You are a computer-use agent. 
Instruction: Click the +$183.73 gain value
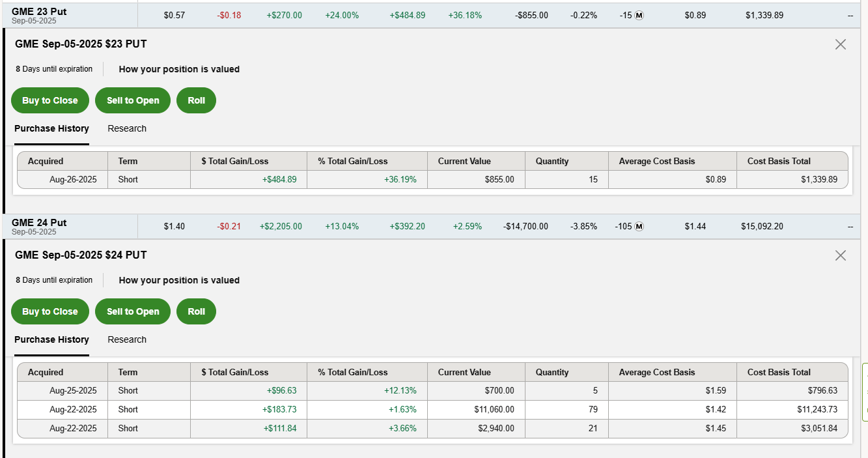(x=279, y=409)
